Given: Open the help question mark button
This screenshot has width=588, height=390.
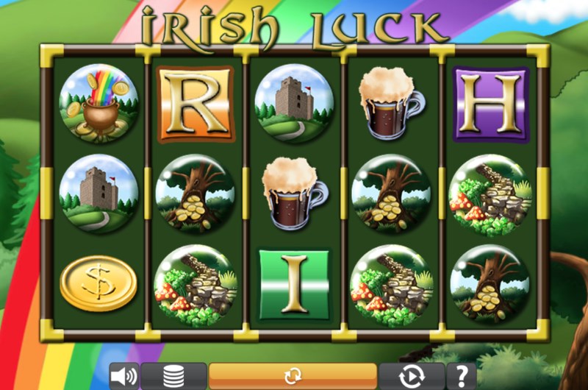Looking at the screenshot, I should point(462,376).
